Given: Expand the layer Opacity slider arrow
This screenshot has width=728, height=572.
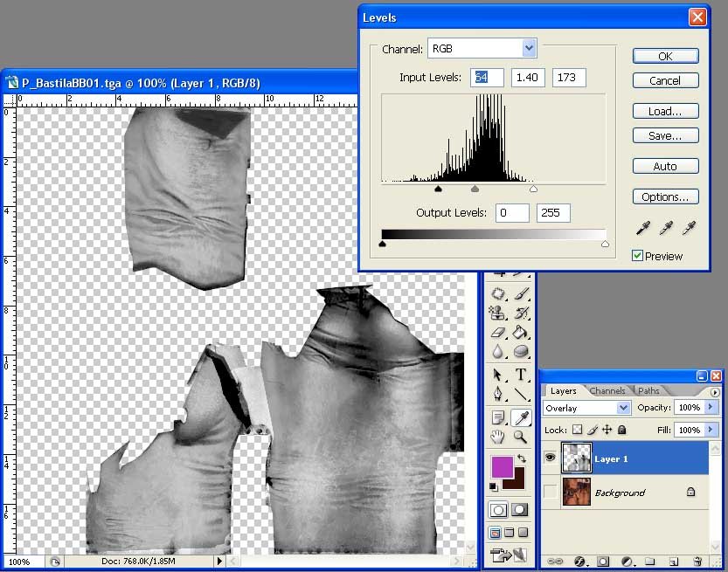Looking at the screenshot, I should coord(710,408).
